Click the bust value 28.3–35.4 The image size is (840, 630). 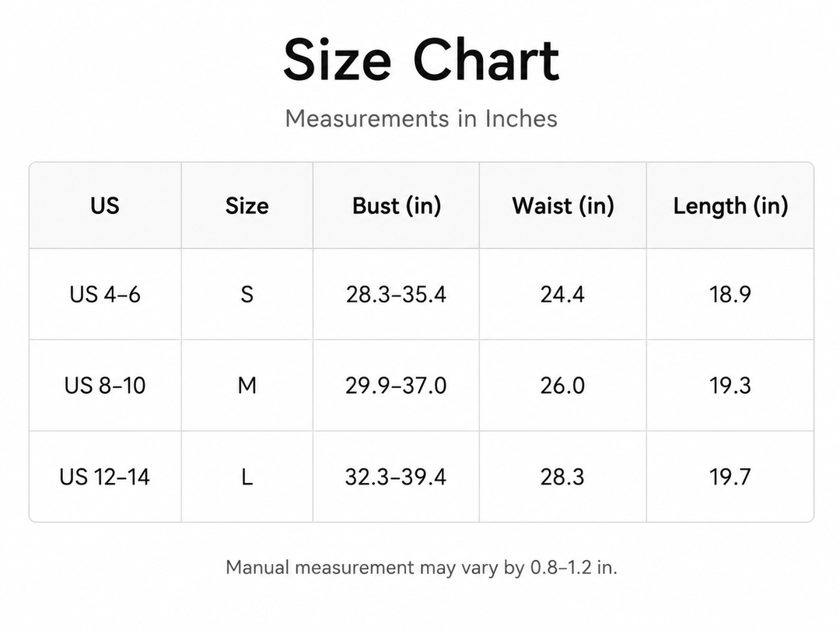(x=396, y=294)
